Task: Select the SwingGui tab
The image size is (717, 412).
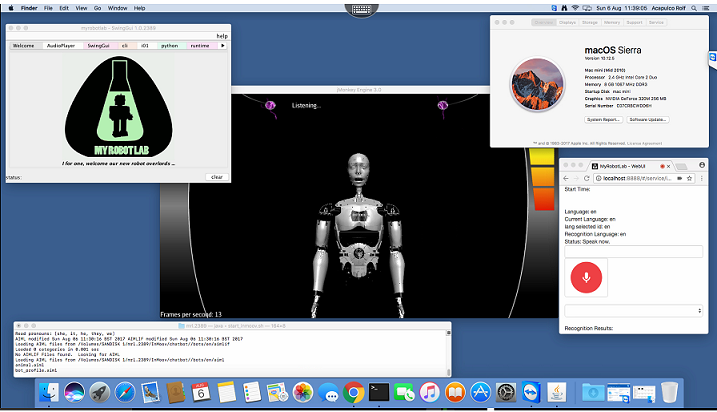Action: tap(98, 46)
